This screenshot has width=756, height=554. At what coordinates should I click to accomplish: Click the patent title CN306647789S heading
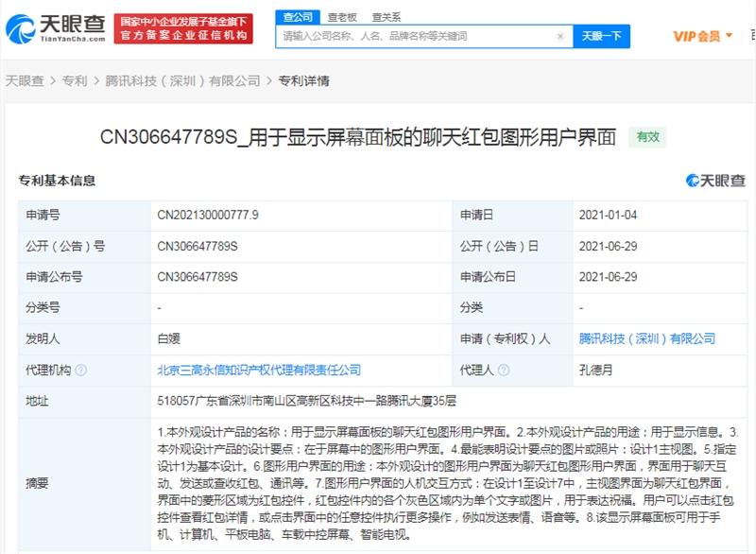pos(358,137)
